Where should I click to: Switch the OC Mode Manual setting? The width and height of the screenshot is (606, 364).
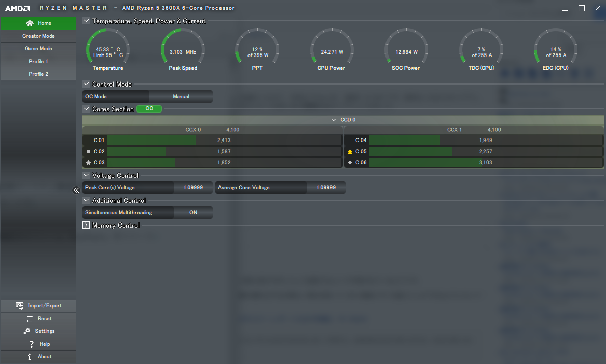(x=181, y=97)
